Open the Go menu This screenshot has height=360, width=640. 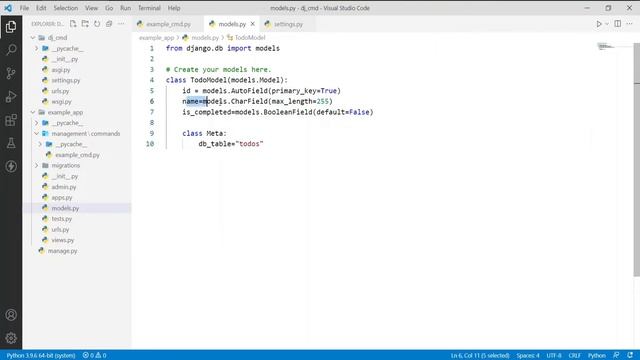point(109,8)
